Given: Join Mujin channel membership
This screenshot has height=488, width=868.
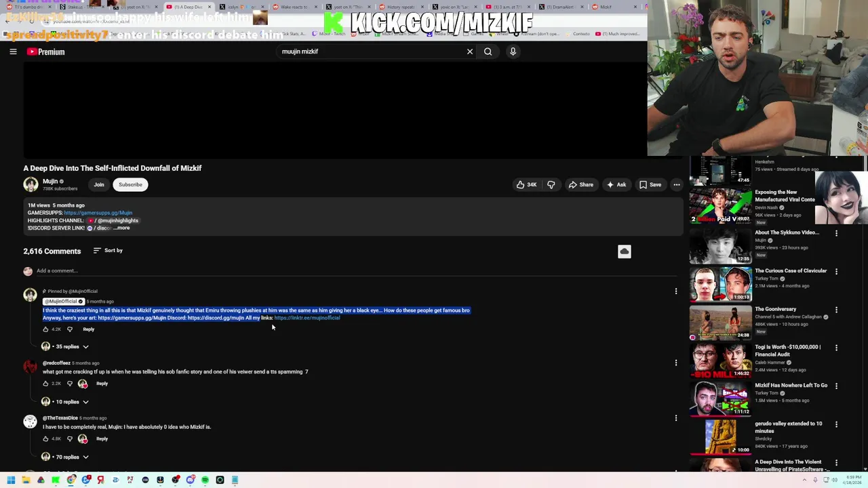Looking at the screenshot, I should 99,184.
